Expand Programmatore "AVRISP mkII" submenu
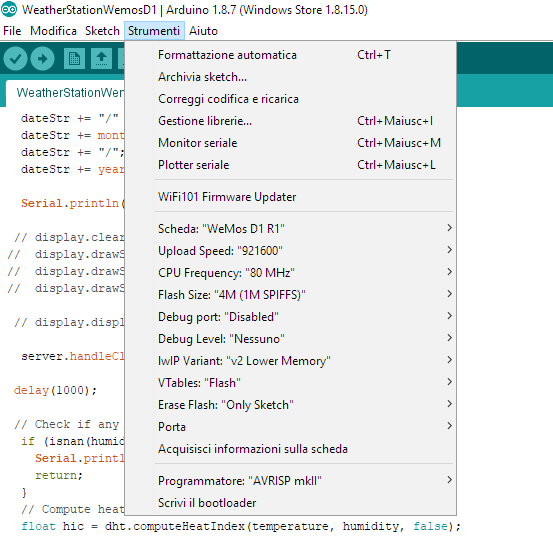 291,481
